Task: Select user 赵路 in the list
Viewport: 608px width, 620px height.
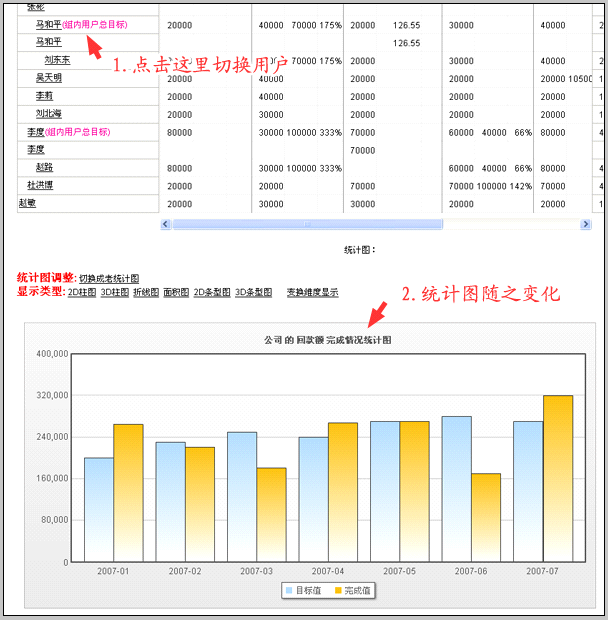Action: pyautogui.click(x=44, y=167)
